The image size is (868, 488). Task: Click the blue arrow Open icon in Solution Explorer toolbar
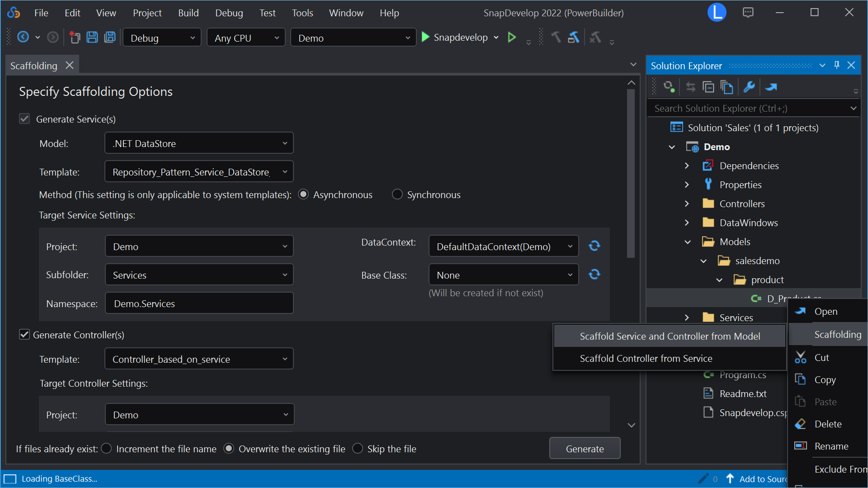(x=771, y=87)
